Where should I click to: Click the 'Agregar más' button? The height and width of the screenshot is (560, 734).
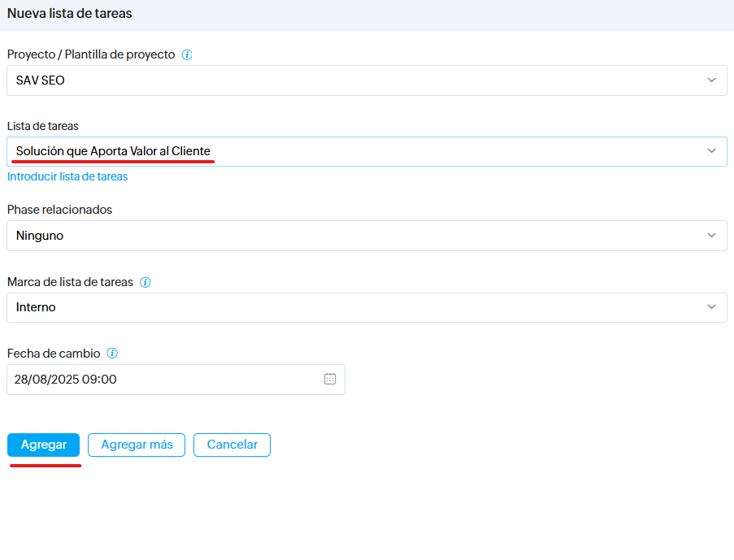(x=137, y=445)
